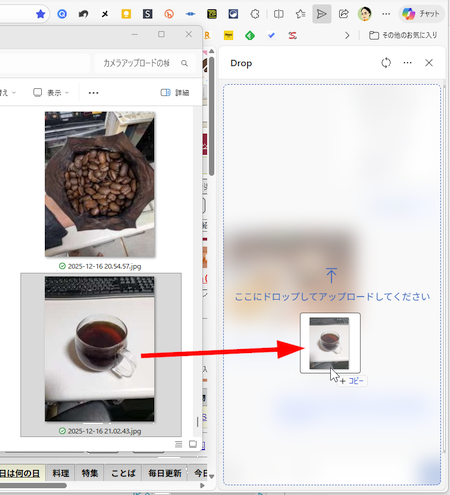Open the Explorer toolbar see-more ellipsis

click(93, 93)
